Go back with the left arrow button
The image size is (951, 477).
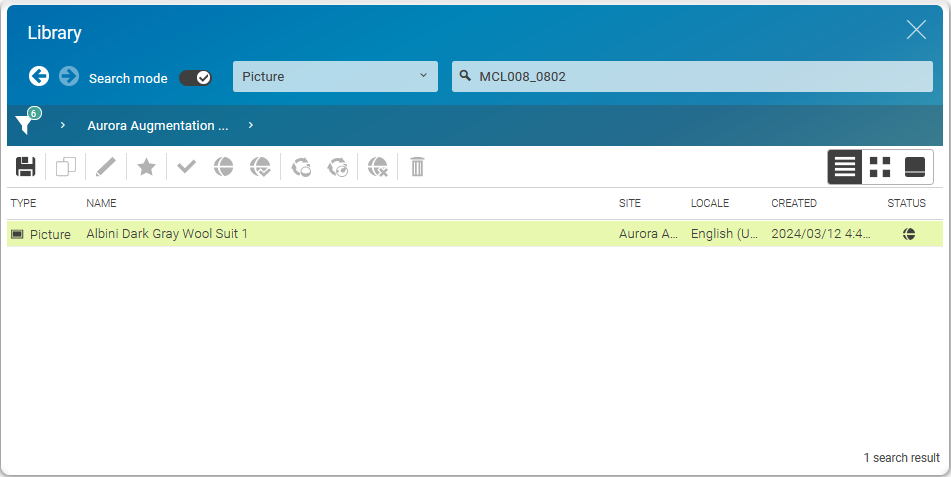click(39, 77)
